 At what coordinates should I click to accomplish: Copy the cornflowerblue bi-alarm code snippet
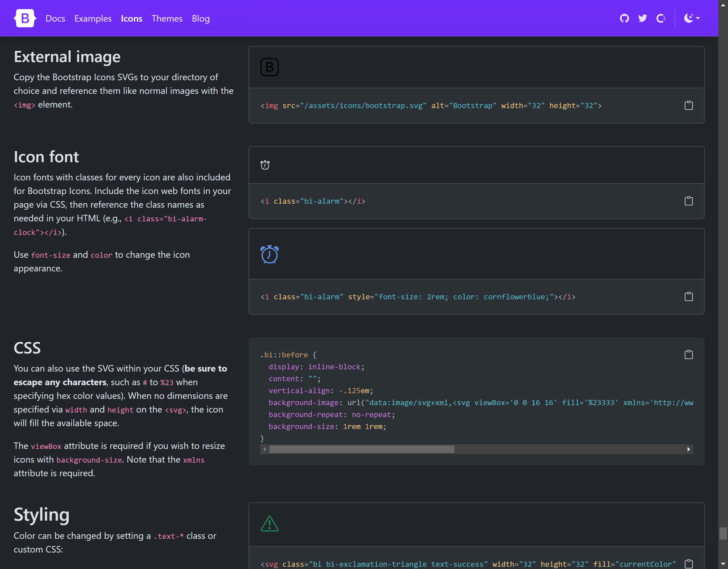pos(688,296)
